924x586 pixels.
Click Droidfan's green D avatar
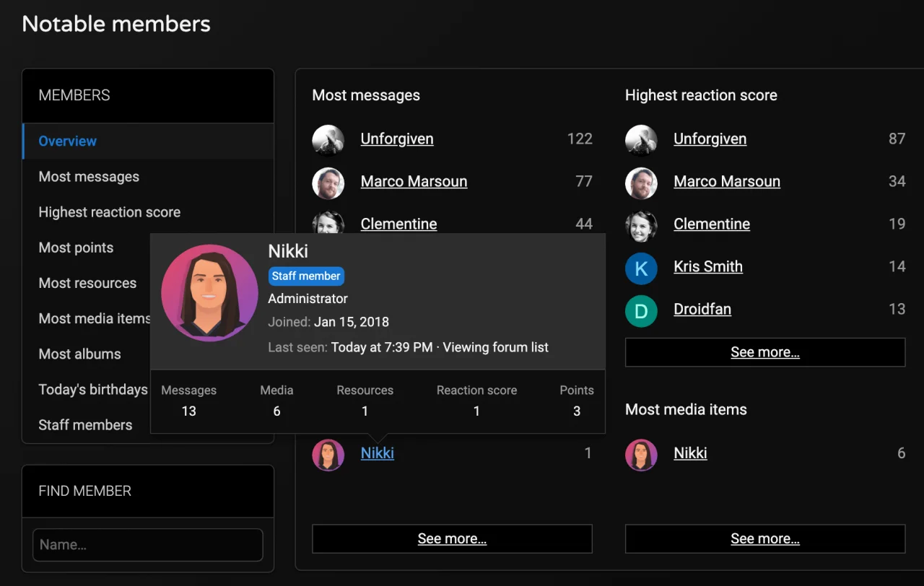(x=641, y=310)
